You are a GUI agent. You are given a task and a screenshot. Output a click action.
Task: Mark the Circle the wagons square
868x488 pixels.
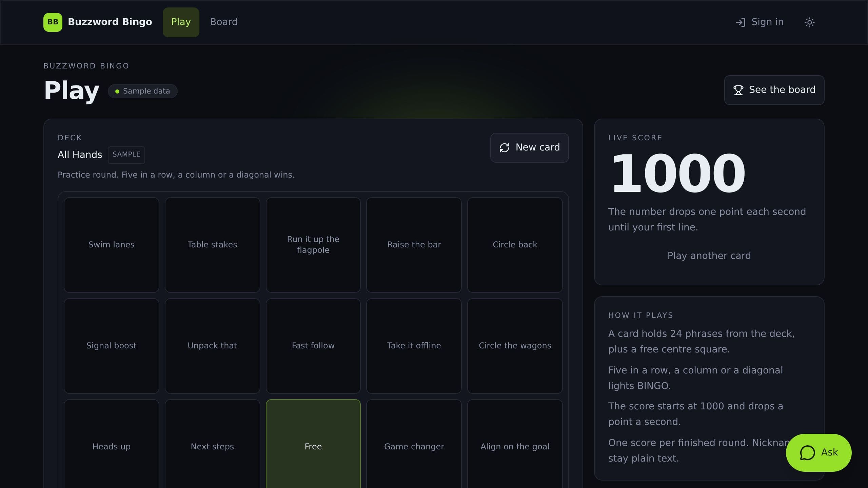(x=515, y=346)
